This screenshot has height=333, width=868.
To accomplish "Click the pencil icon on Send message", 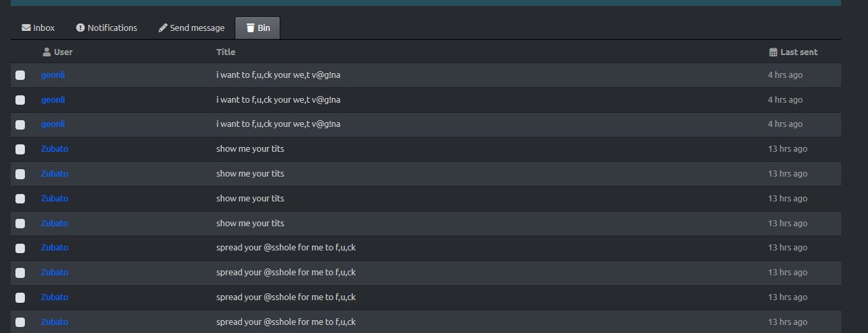I will (163, 28).
